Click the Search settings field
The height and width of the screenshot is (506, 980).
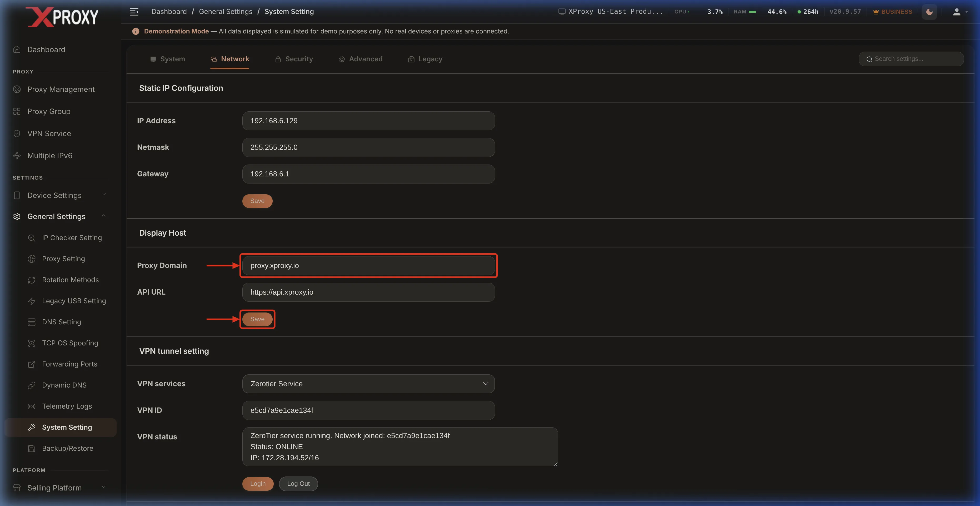(x=911, y=59)
